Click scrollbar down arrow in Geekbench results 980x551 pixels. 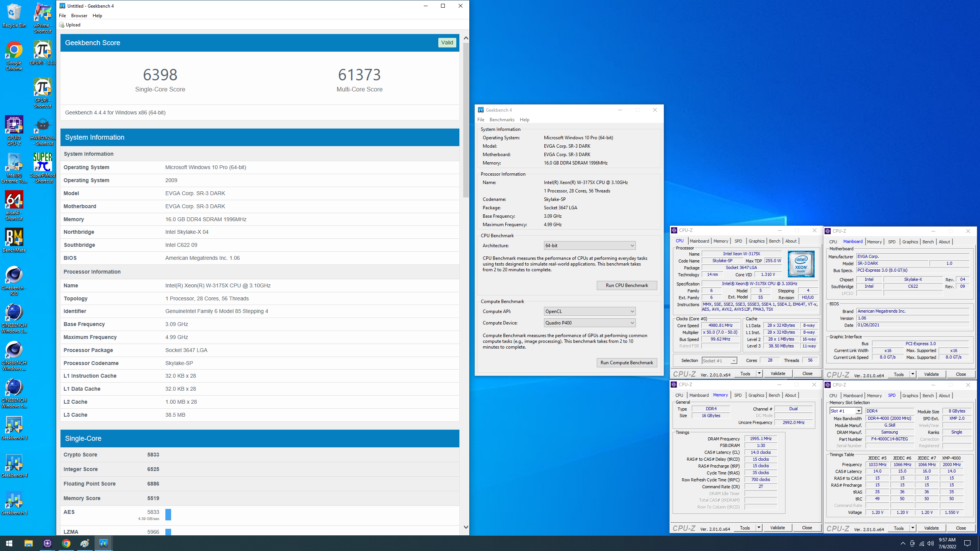click(466, 527)
